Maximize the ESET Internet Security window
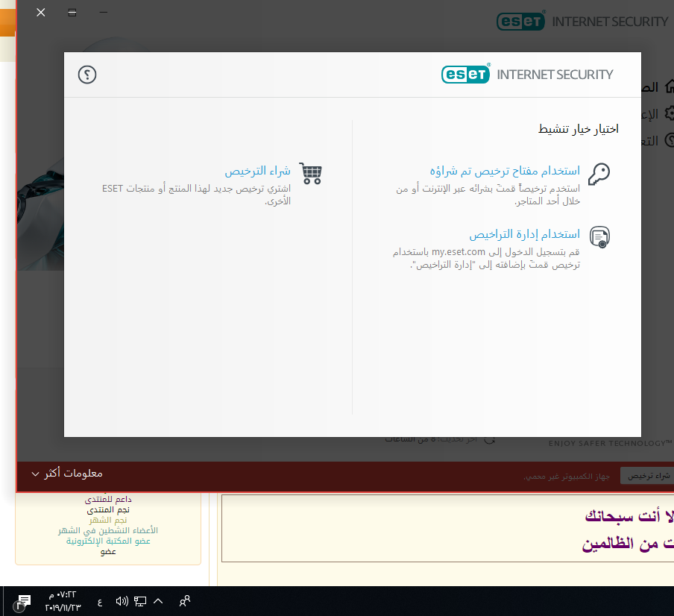 pos(72,13)
